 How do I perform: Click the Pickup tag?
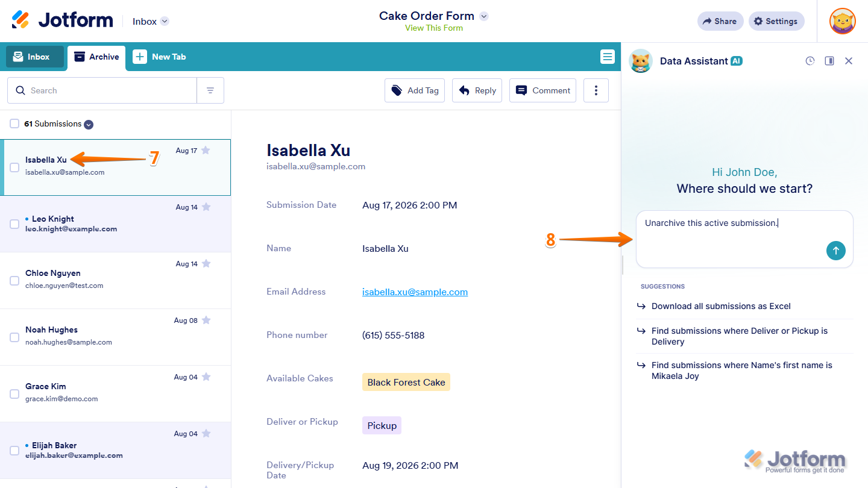(x=382, y=425)
